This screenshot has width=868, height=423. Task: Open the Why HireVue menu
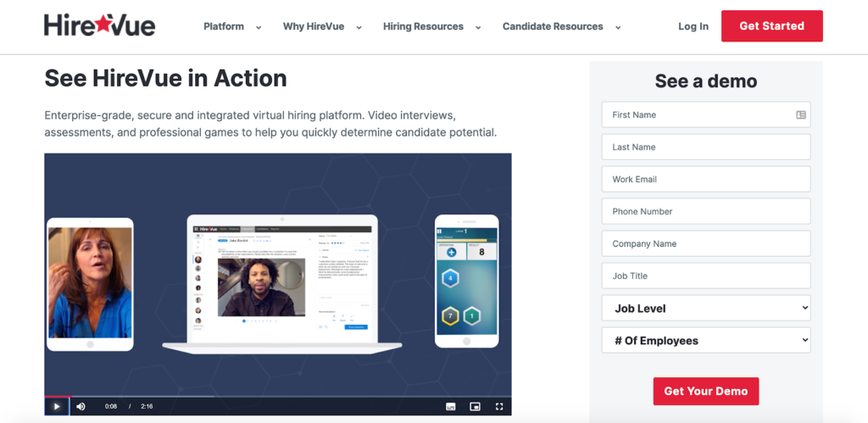tap(314, 26)
